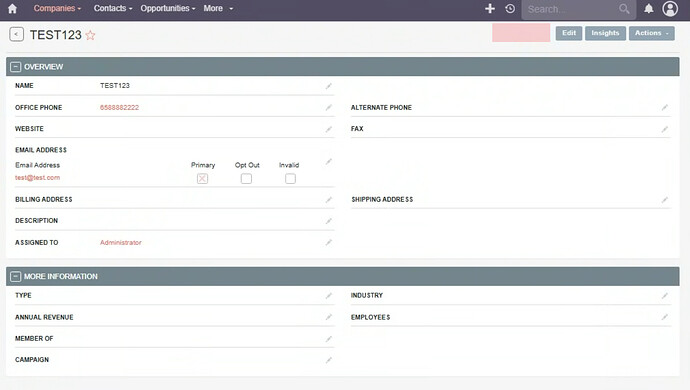Image resolution: width=690 pixels, height=390 pixels.
Task: Open the recently viewed history icon
Action: tap(510, 8)
